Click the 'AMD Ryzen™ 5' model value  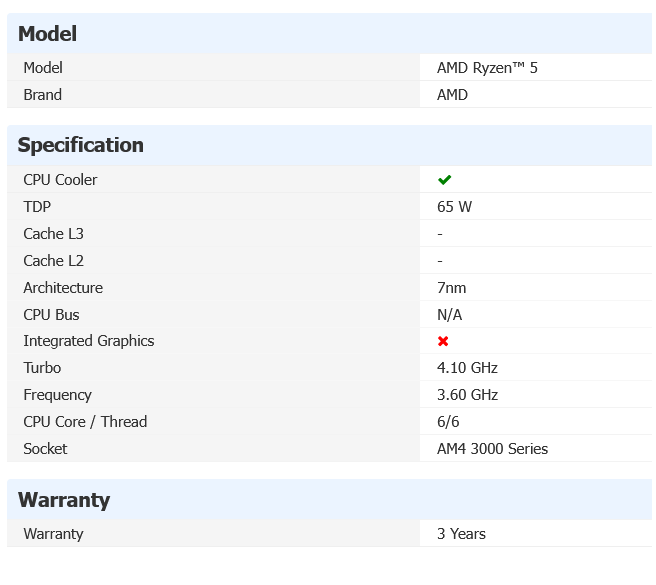[x=487, y=68]
